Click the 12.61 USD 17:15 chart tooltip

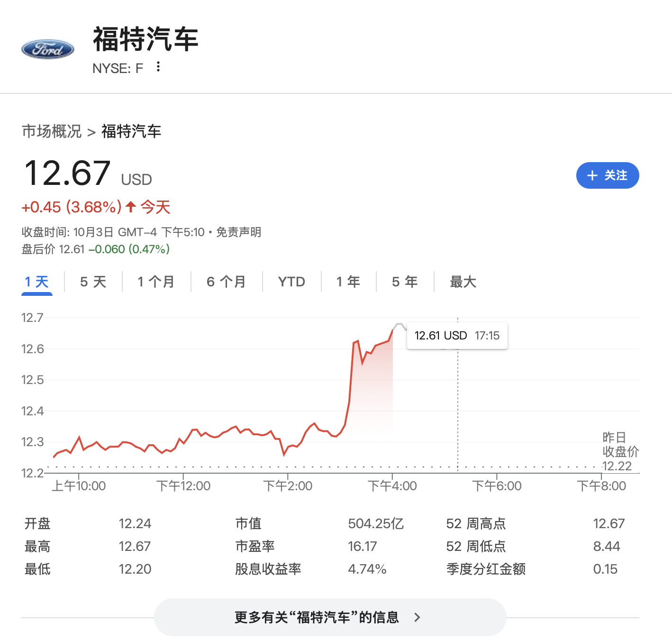(457, 336)
